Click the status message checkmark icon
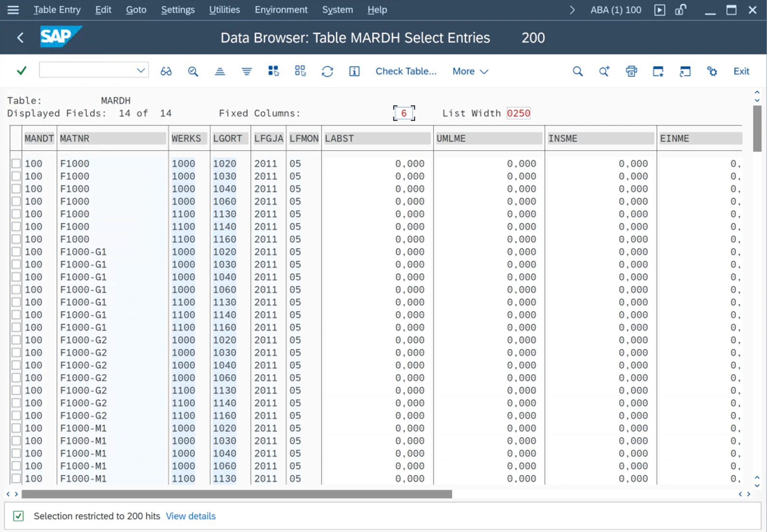Viewport: 767px width, 532px height. click(x=18, y=516)
